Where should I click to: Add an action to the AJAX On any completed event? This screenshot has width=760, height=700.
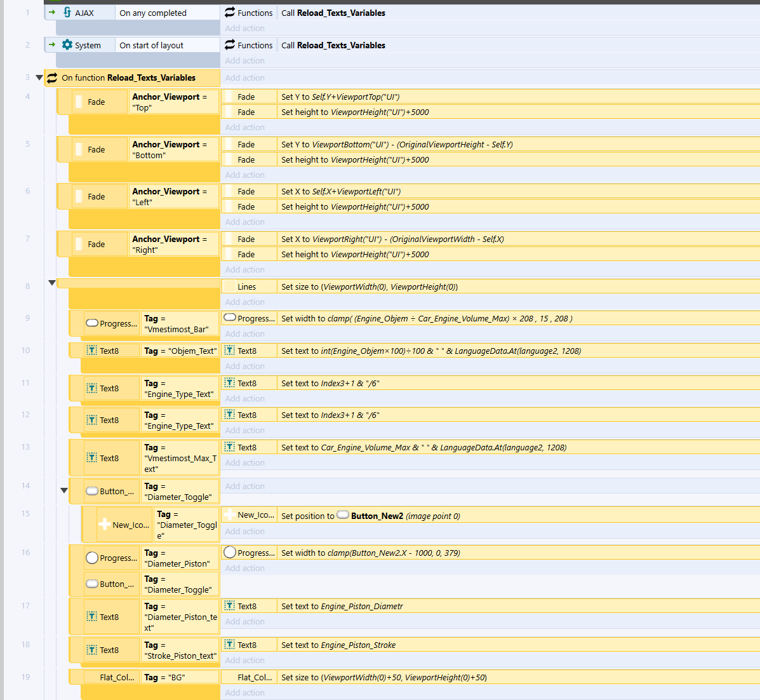coord(245,28)
